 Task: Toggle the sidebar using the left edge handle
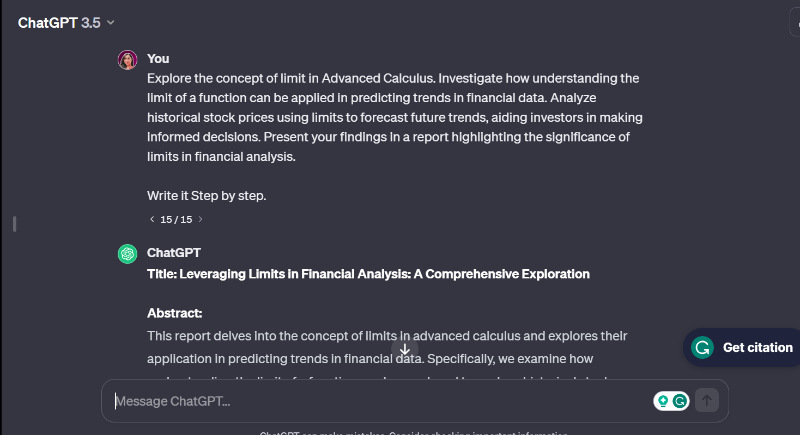pos(14,222)
